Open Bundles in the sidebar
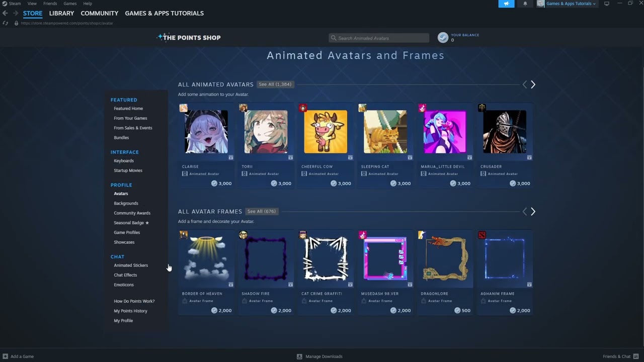 pos(121,138)
